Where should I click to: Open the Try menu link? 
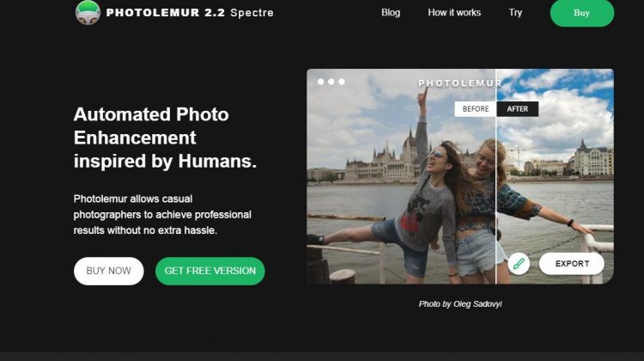click(515, 13)
